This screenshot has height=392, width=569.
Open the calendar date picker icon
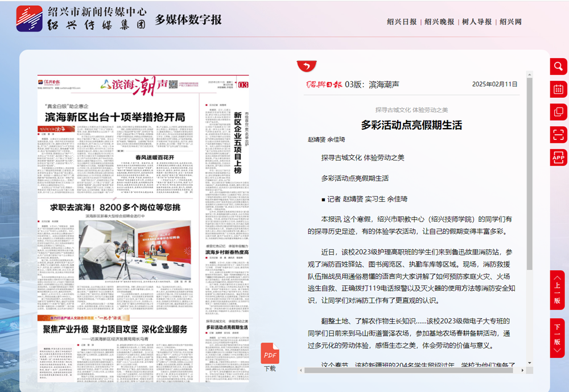[558, 89]
